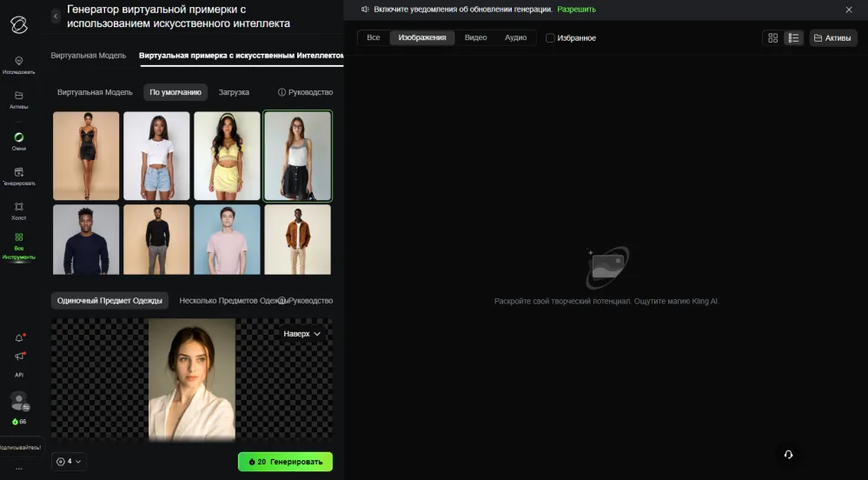
Task: Click the green Генерировать button
Action: (285, 462)
